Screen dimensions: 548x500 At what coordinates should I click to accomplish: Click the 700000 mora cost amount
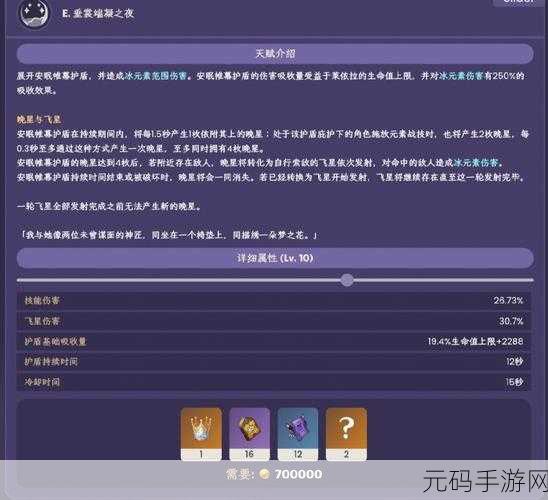[298, 474]
